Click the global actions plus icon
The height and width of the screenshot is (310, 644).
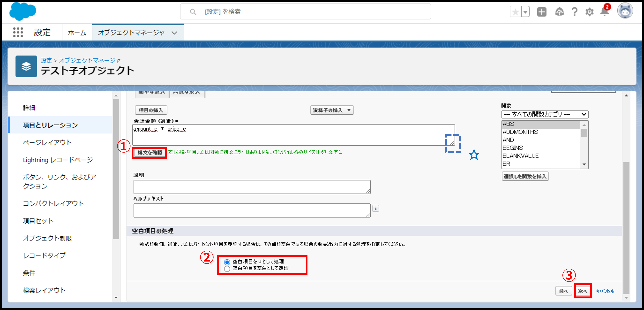[x=542, y=12]
